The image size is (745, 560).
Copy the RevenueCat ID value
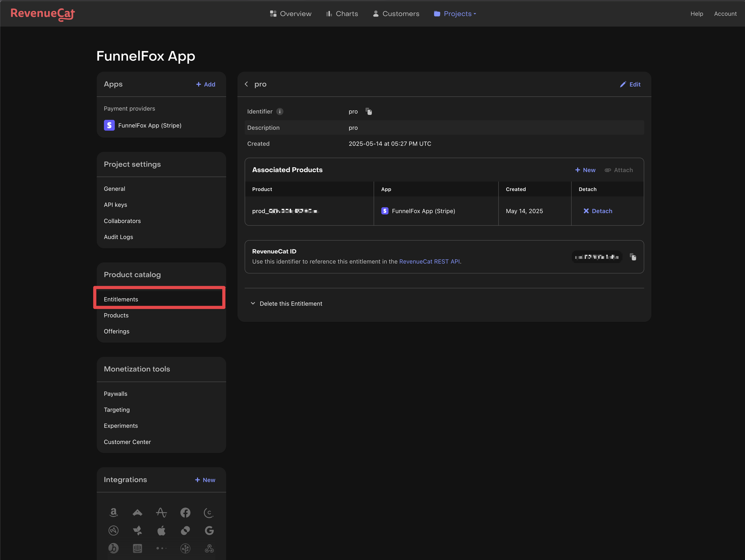(633, 257)
